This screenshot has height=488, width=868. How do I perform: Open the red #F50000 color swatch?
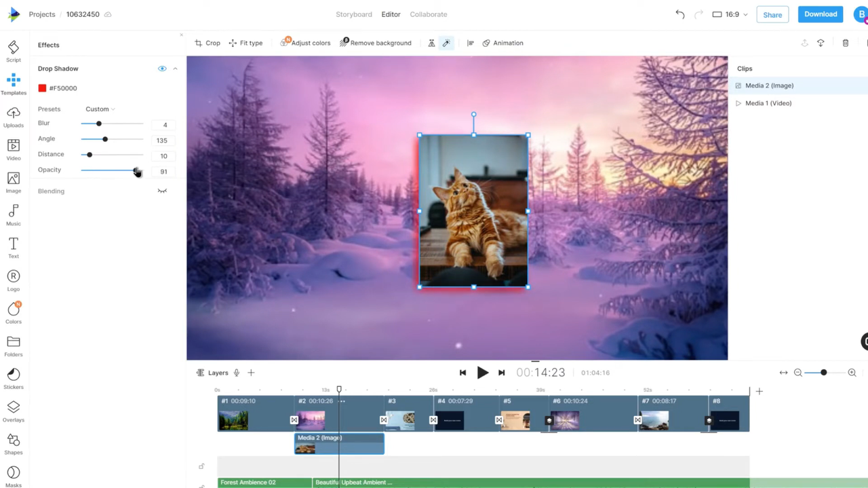point(42,88)
